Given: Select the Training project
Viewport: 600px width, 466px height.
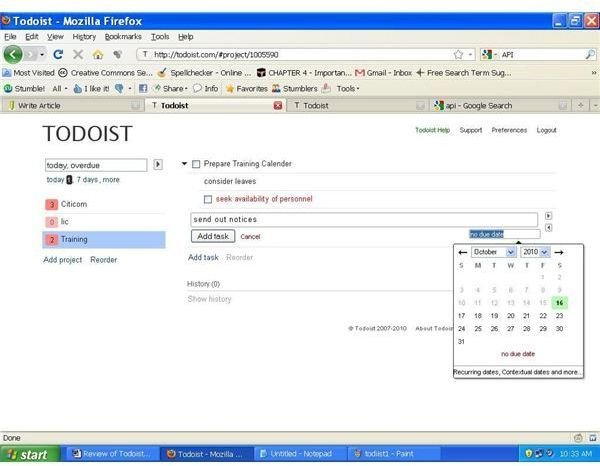Looking at the screenshot, I should pyautogui.click(x=104, y=240).
